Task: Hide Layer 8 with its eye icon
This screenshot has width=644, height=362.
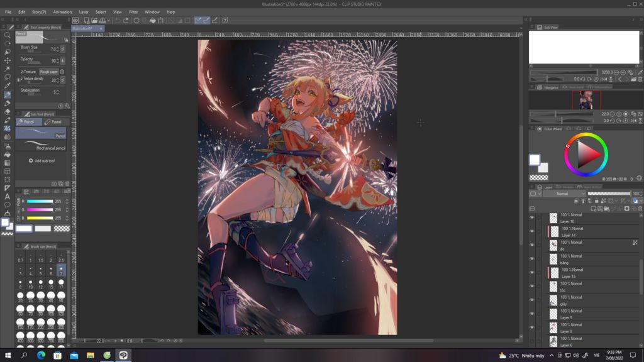Action: 532,328
